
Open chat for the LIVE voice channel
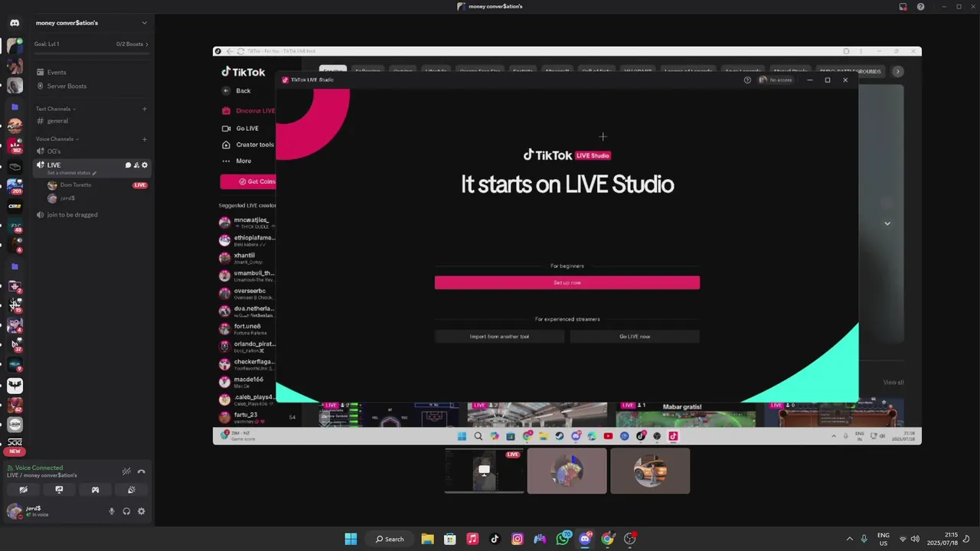click(128, 165)
